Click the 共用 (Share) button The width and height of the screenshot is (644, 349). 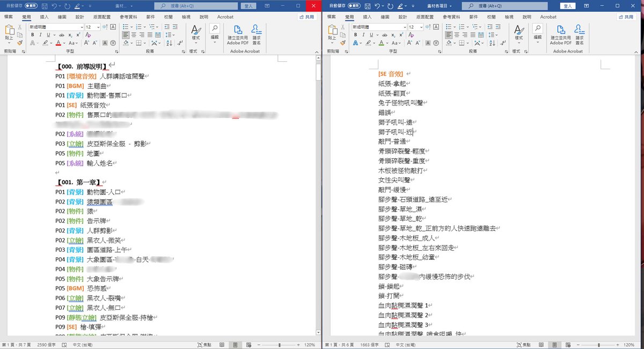coord(306,17)
